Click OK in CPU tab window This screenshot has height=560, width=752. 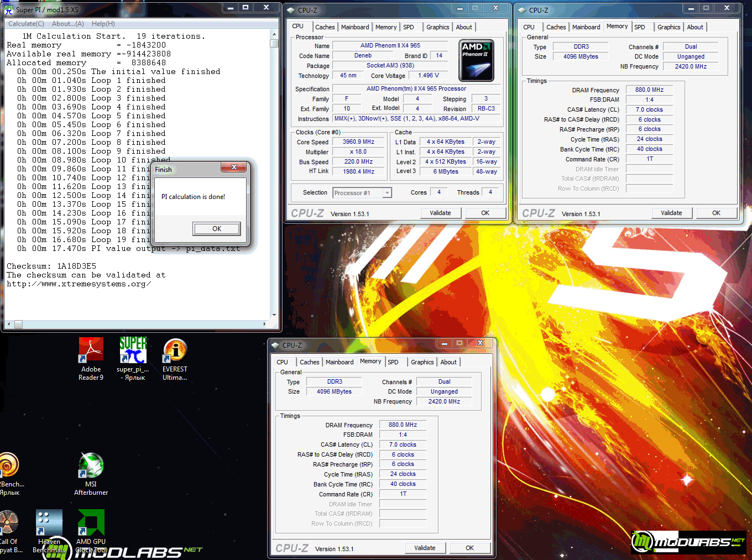tap(485, 213)
